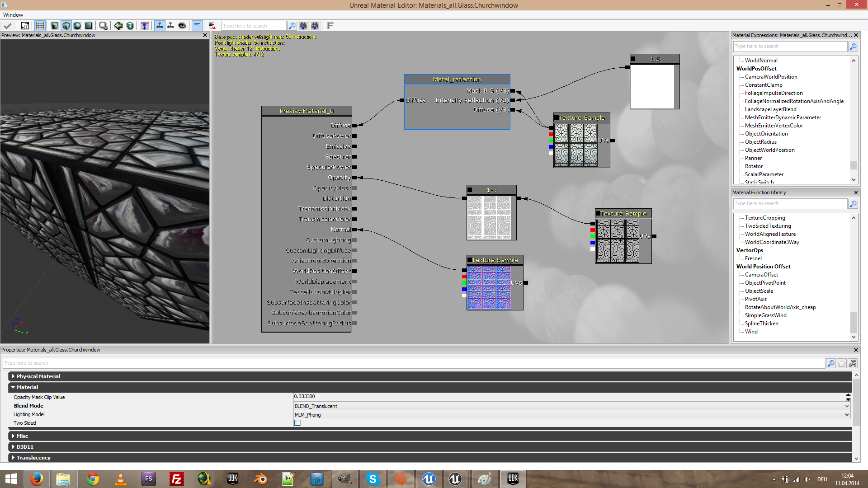Toggle realtime material preview icon
The image size is (868, 488).
(160, 26)
